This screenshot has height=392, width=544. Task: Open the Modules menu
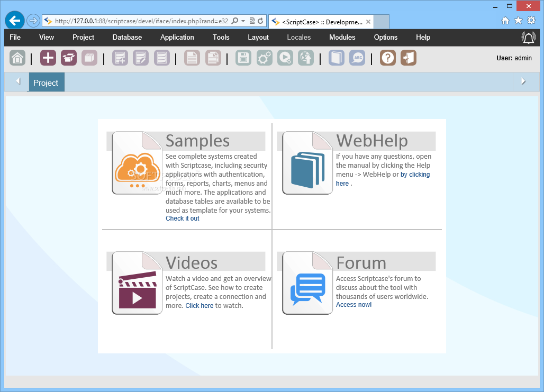342,37
